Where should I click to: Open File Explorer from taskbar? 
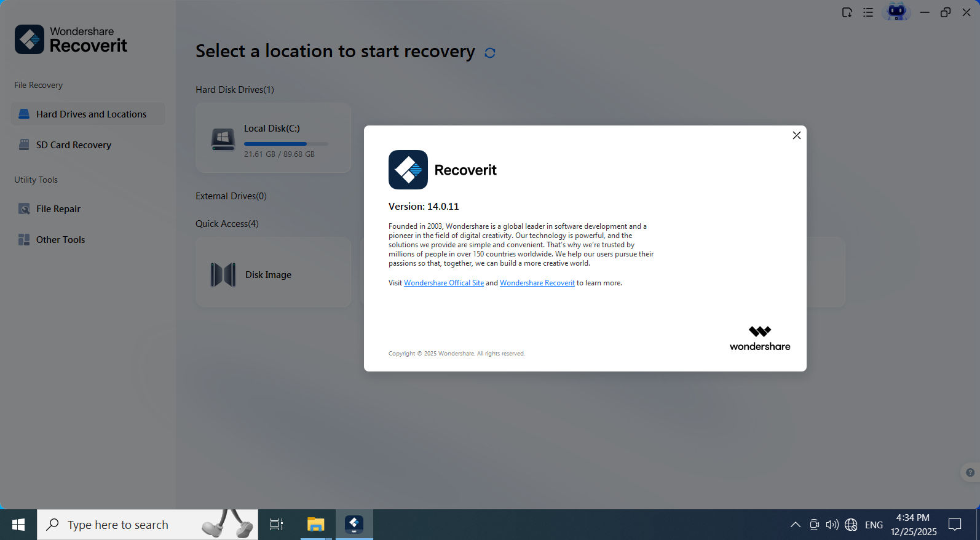point(315,525)
